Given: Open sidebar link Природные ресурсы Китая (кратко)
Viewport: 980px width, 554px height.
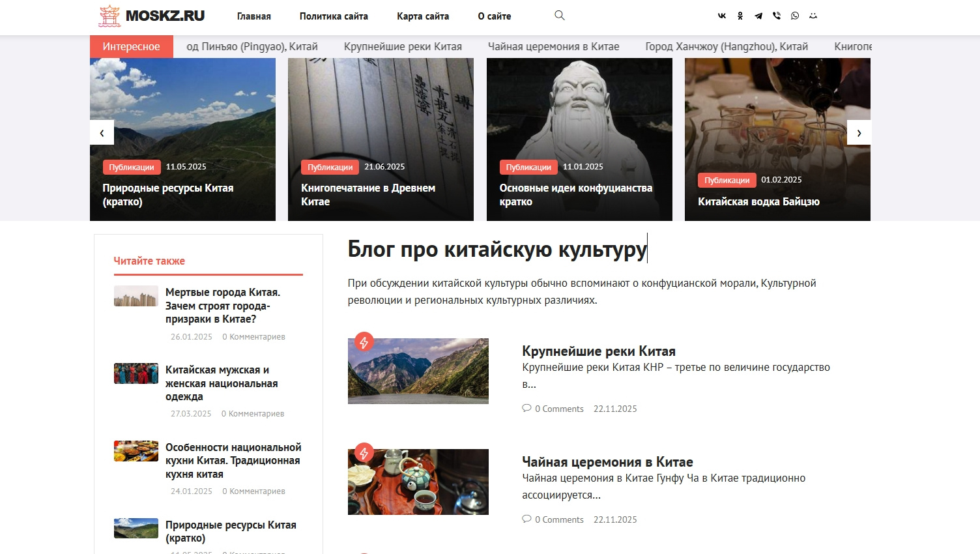Looking at the screenshot, I should [x=231, y=532].
